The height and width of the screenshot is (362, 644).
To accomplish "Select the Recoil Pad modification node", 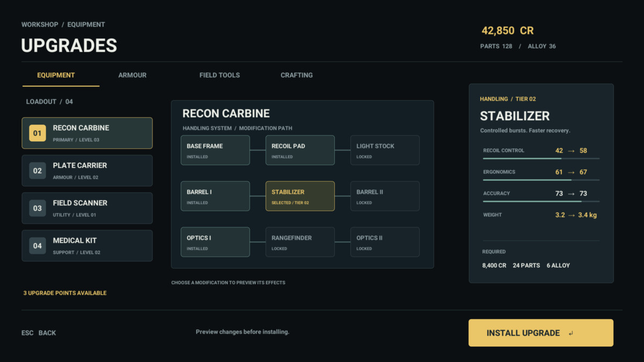I will click(x=300, y=150).
